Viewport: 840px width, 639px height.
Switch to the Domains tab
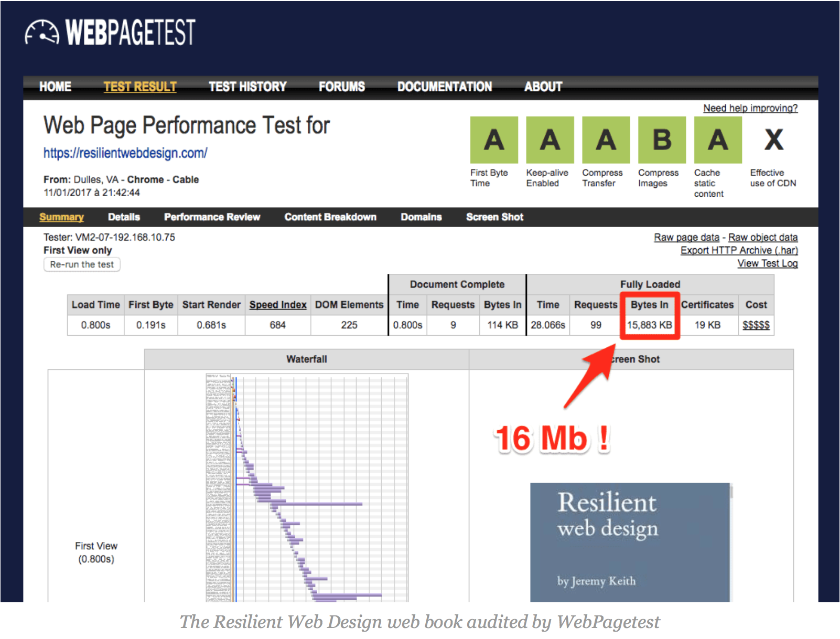click(421, 217)
